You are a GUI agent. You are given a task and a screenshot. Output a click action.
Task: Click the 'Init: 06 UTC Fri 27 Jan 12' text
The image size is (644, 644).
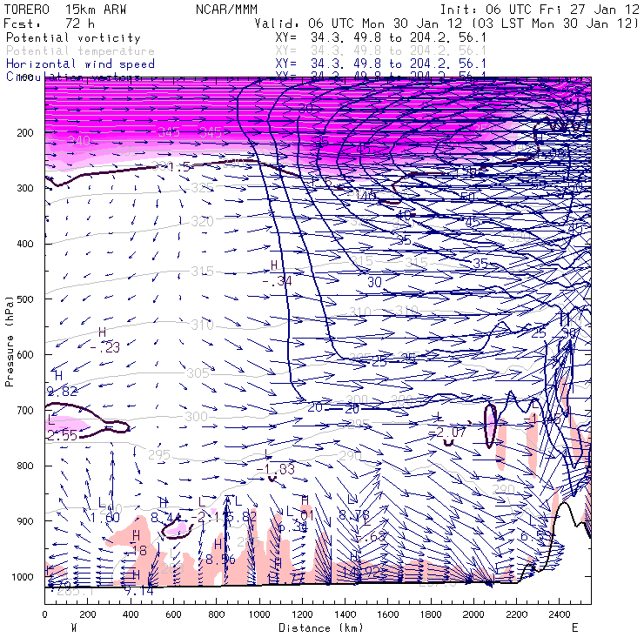point(540,10)
